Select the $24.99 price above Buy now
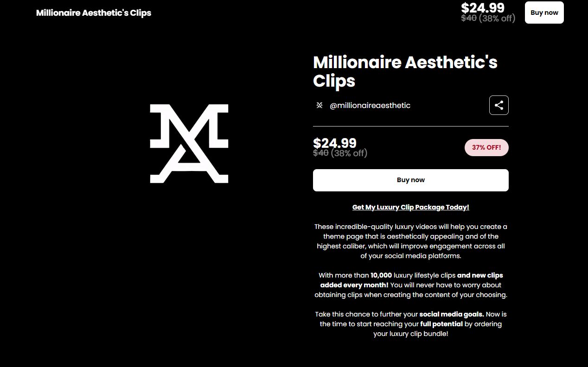588x367 pixels. pos(335,144)
